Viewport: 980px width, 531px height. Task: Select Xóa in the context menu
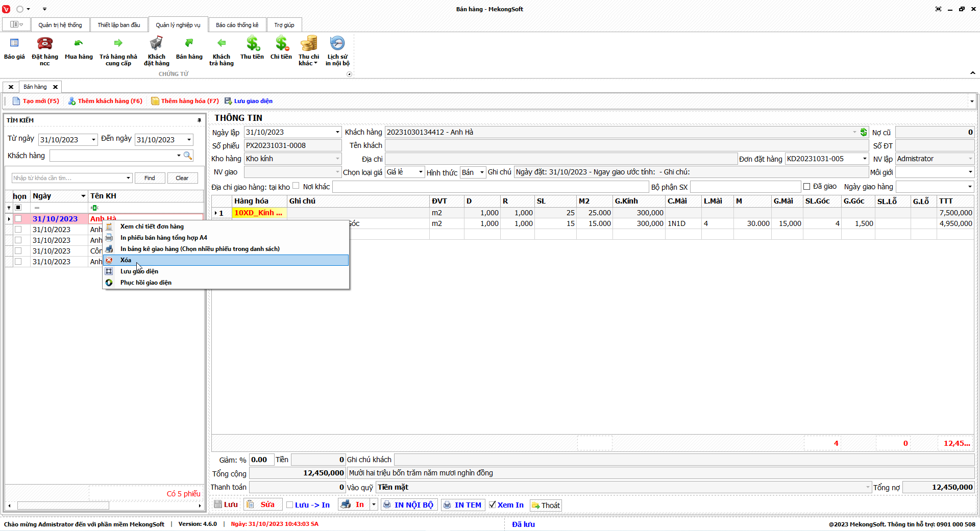[x=126, y=260]
